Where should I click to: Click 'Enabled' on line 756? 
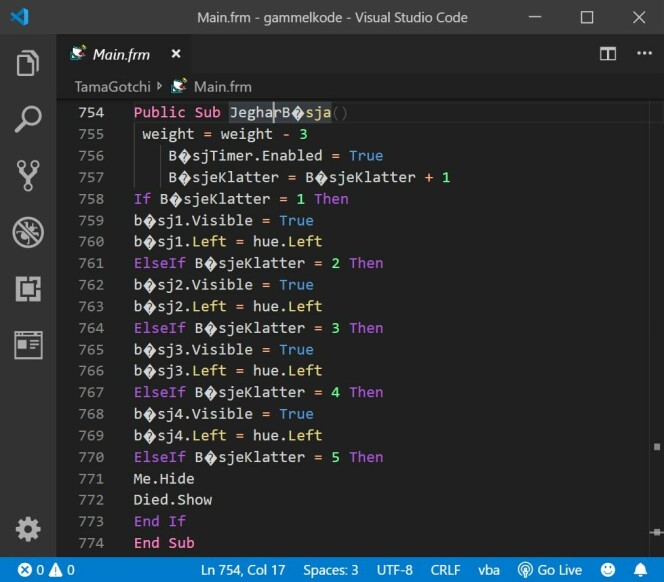point(292,156)
